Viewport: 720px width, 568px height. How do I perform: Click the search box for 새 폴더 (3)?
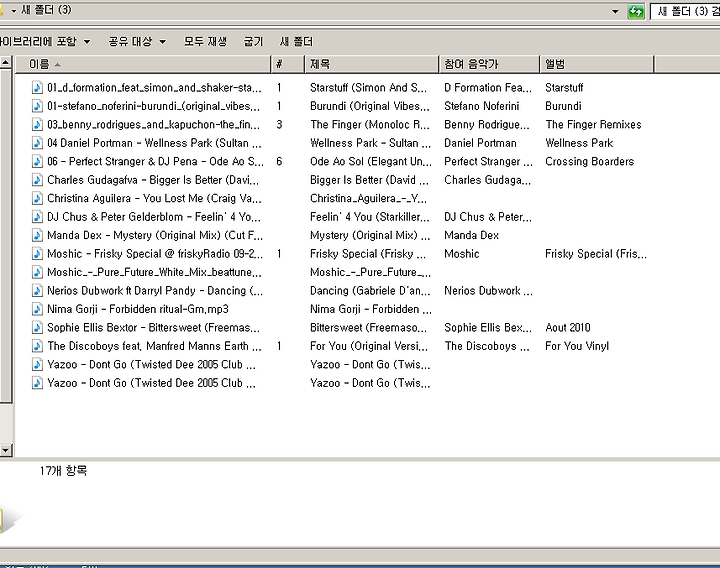click(x=685, y=11)
